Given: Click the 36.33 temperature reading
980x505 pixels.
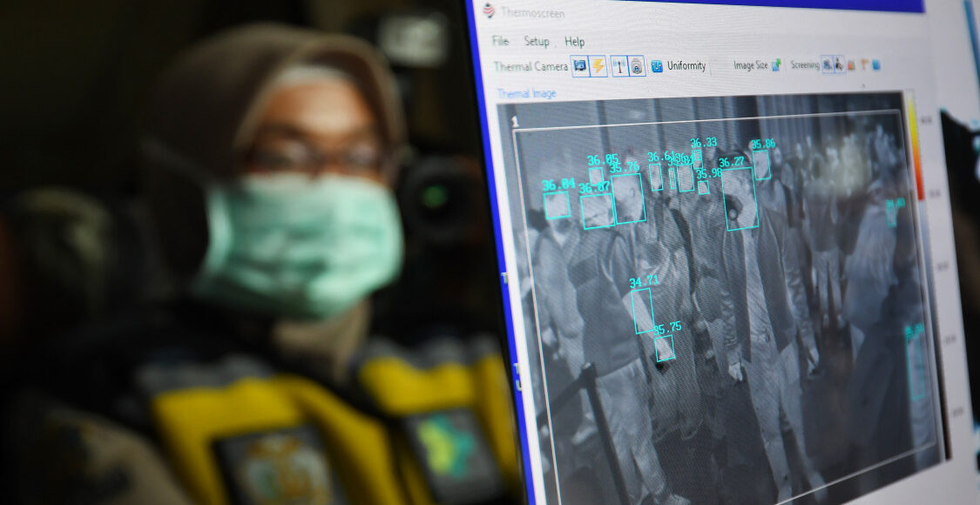Looking at the screenshot, I should click(703, 143).
